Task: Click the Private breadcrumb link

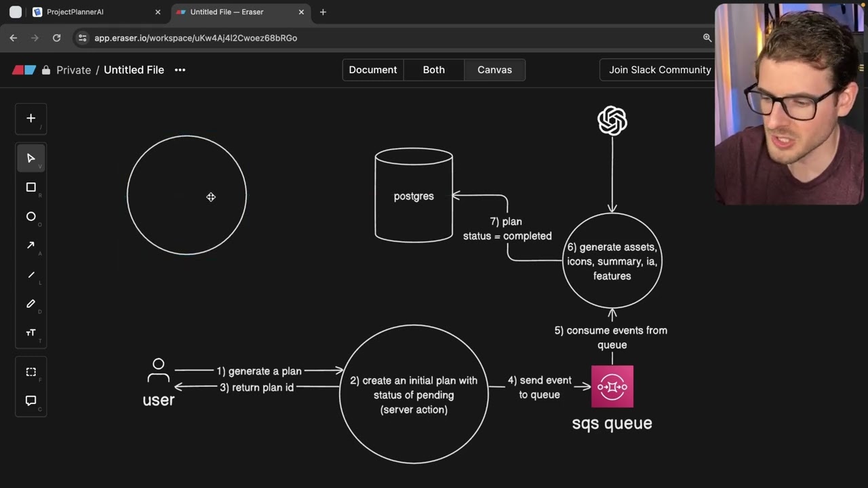Action: tap(74, 70)
